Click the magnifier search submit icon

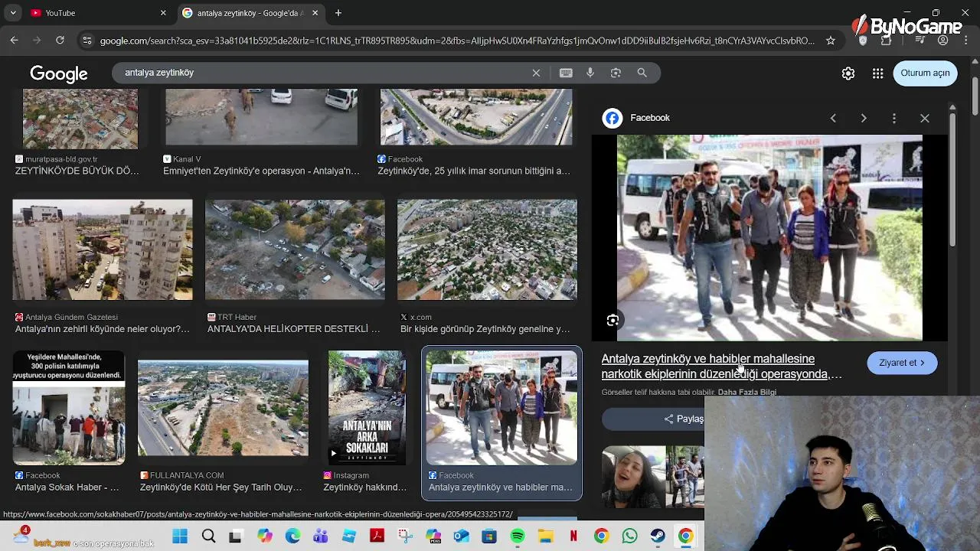pos(642,73)
